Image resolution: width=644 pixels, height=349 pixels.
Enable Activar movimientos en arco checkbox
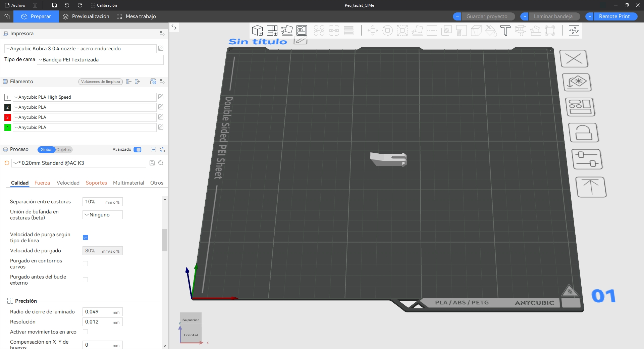tap(85, 332)
